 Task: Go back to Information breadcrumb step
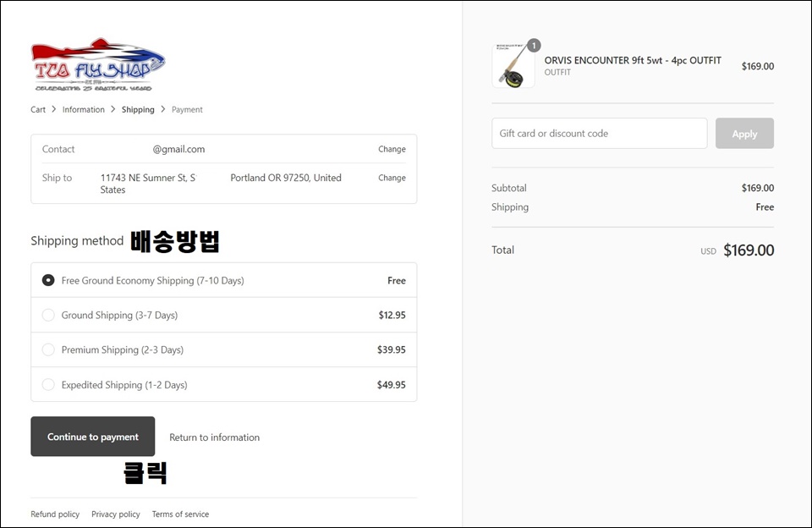pyautogui.click(x=84, y=109)
